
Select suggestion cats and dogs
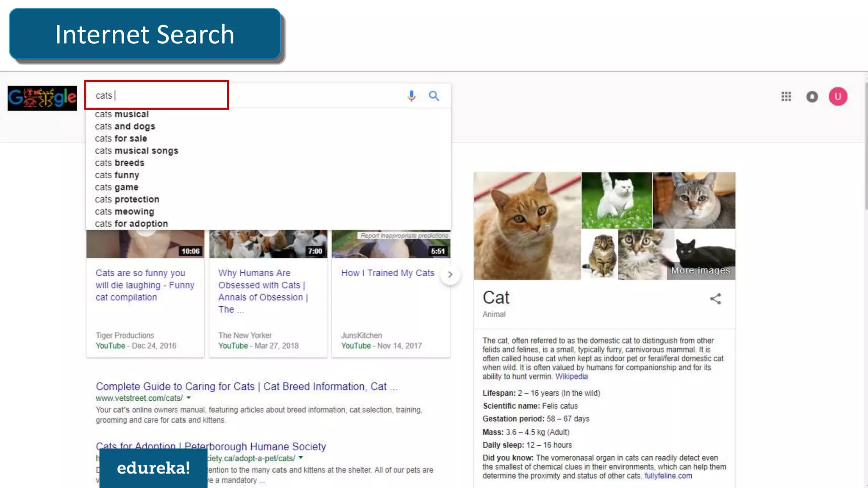[125, 126]
